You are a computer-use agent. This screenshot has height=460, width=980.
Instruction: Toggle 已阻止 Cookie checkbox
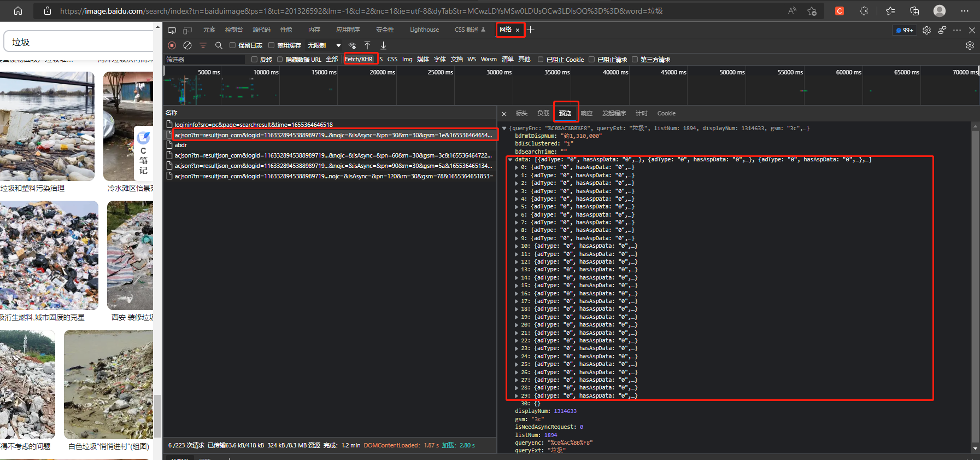541,60
